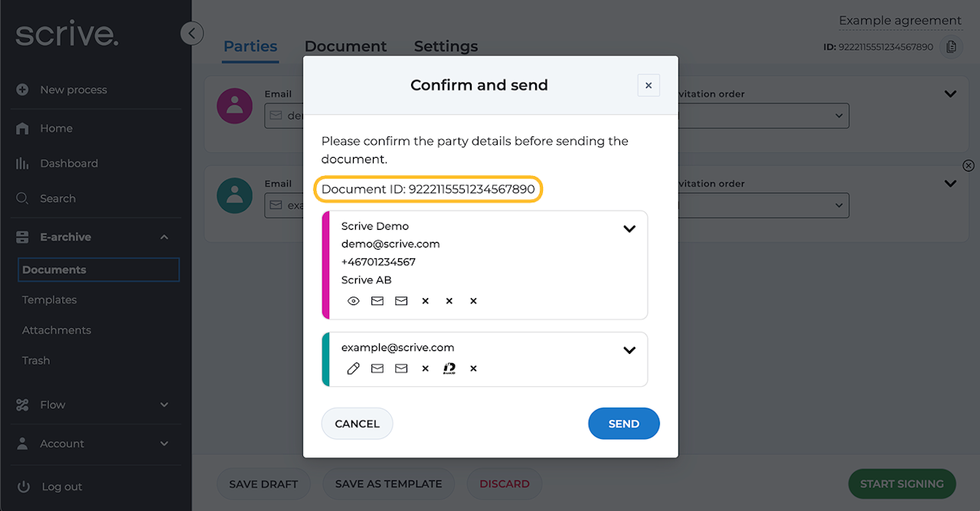Screen dimensions: 980x511
Task: Click the viewer eye icon for Scrive Demo
Action: [x=353, y=301]
